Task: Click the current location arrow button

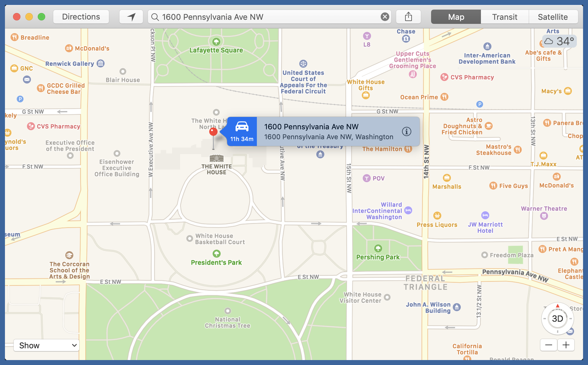Action: pos(131,17)
